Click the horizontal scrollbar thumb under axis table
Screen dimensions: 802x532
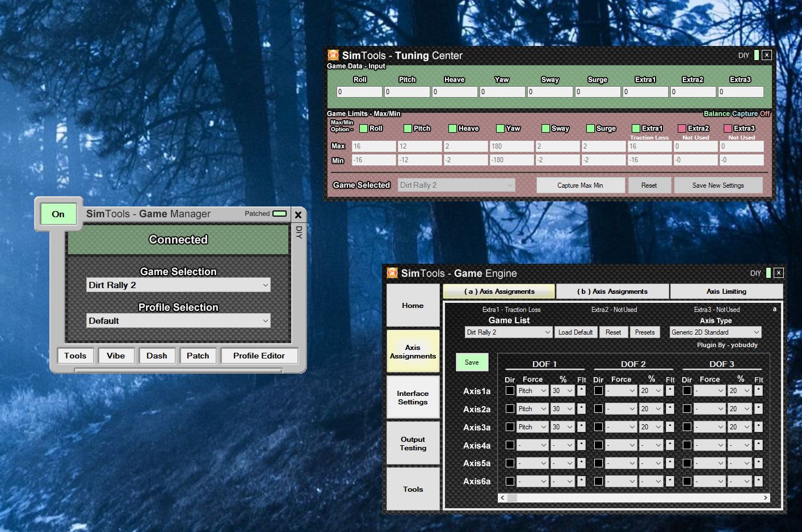(512, 497)
